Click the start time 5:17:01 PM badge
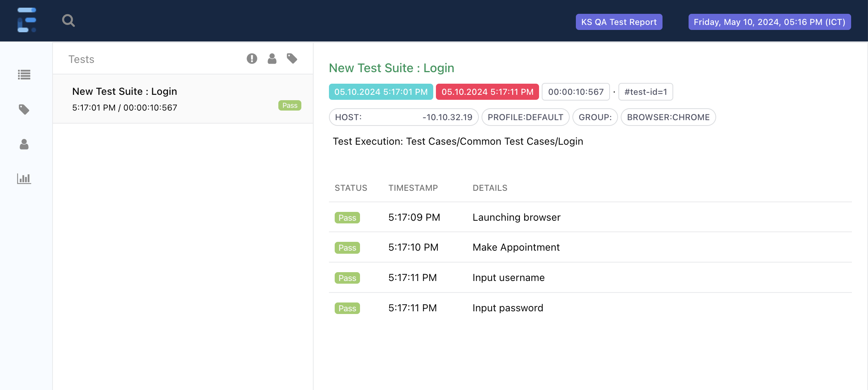868x390 pixels. [381, 92]
